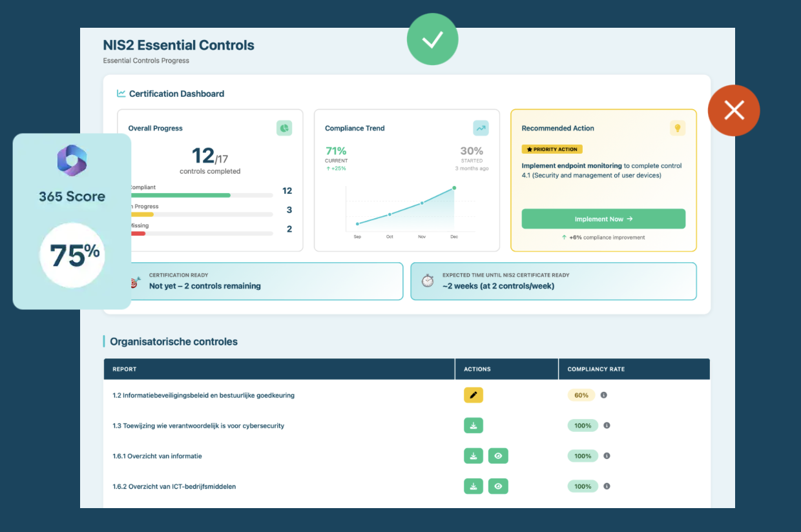This screenshot has width=801, height=532.
Task: Open info details for 1.6.1 compliance rate
Action: [606, 455]
